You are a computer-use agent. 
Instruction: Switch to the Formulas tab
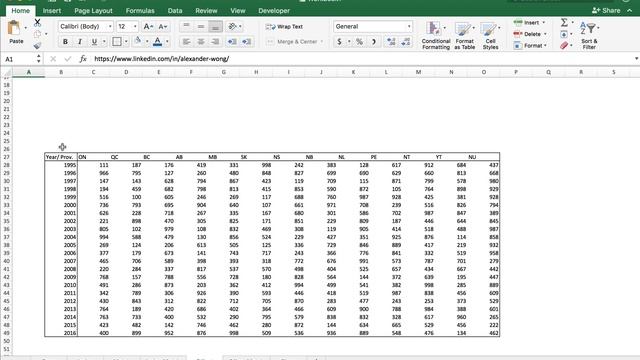tap(140, 11)
